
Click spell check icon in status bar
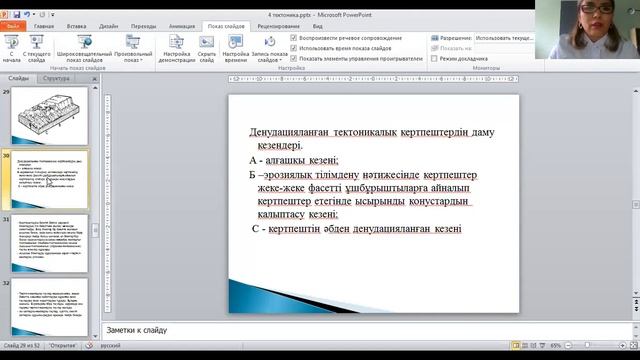89,345
